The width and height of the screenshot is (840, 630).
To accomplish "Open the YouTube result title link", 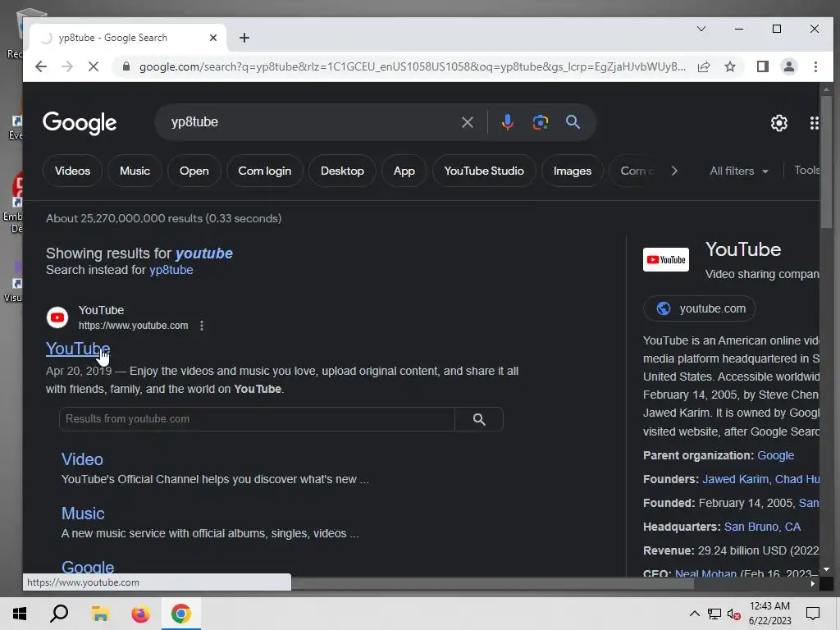I will pyautogui.click(x=78, y=349).
